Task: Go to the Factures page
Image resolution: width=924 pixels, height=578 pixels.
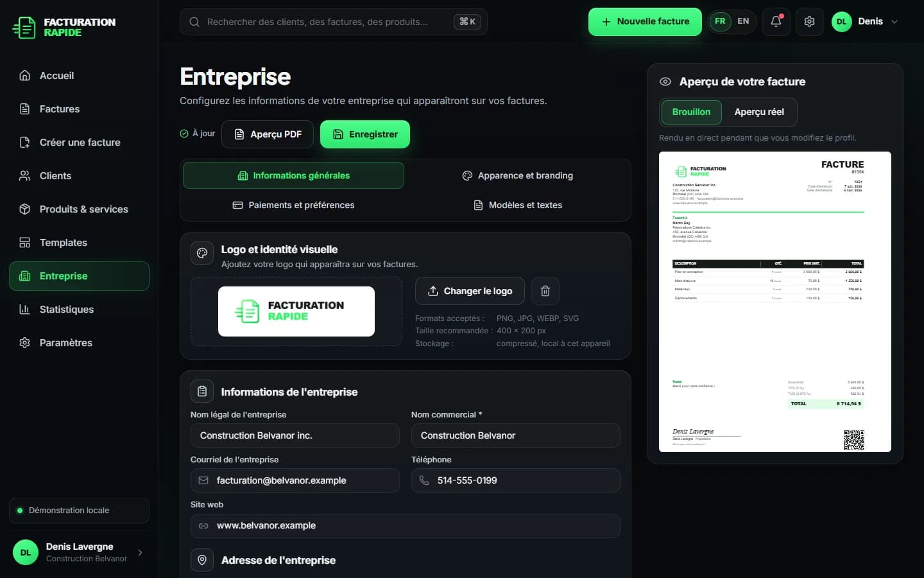Action: click(79, 109)
